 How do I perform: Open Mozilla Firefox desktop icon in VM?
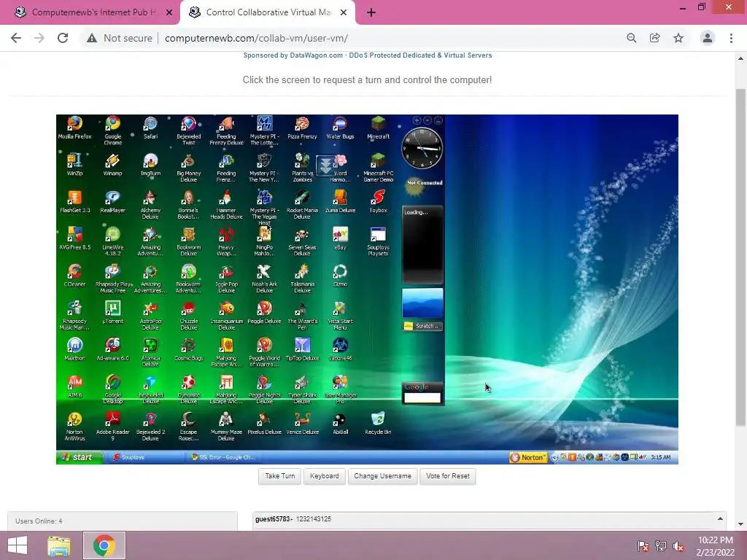(x=75, y=128)
